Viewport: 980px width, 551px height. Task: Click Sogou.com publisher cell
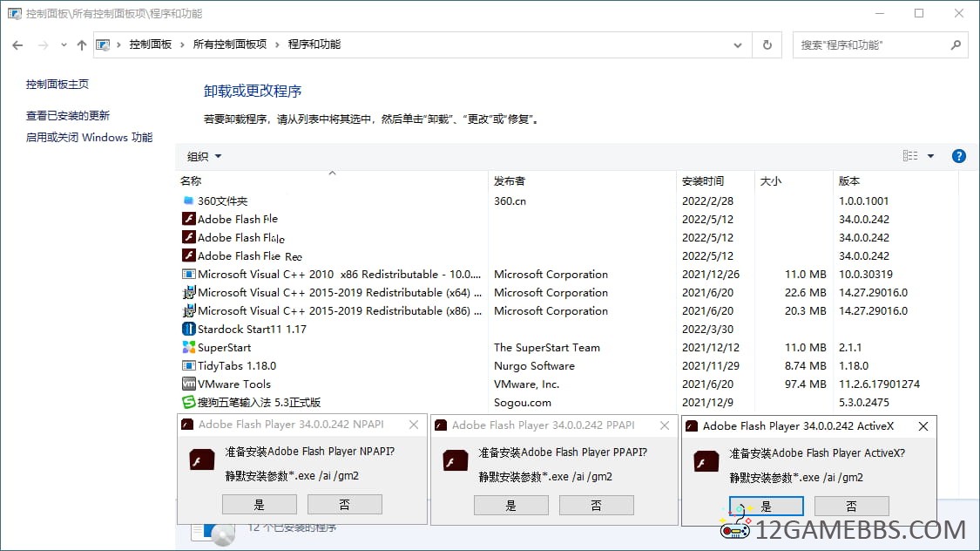pyautogui.click(x=523, y=402)
